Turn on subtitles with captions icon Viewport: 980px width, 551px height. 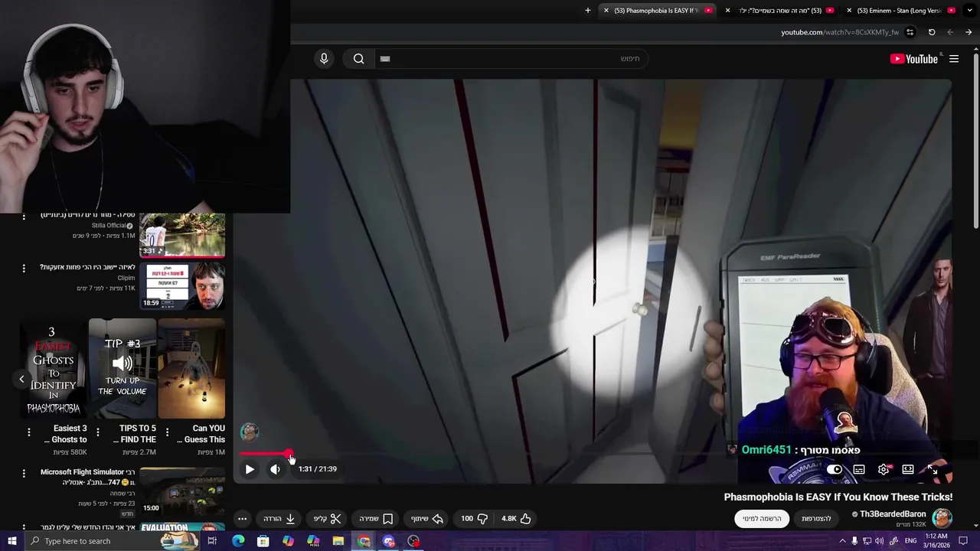tap(859, 469)
